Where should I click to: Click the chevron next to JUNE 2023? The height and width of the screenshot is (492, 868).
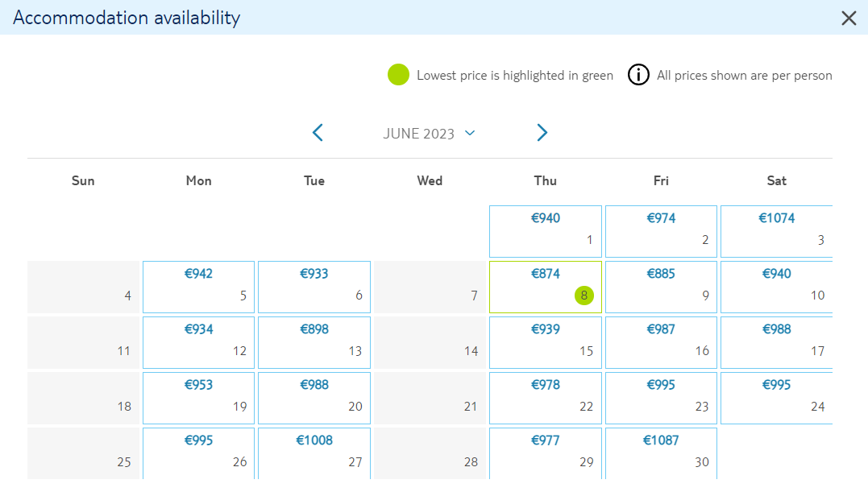[x=470, y=133]
